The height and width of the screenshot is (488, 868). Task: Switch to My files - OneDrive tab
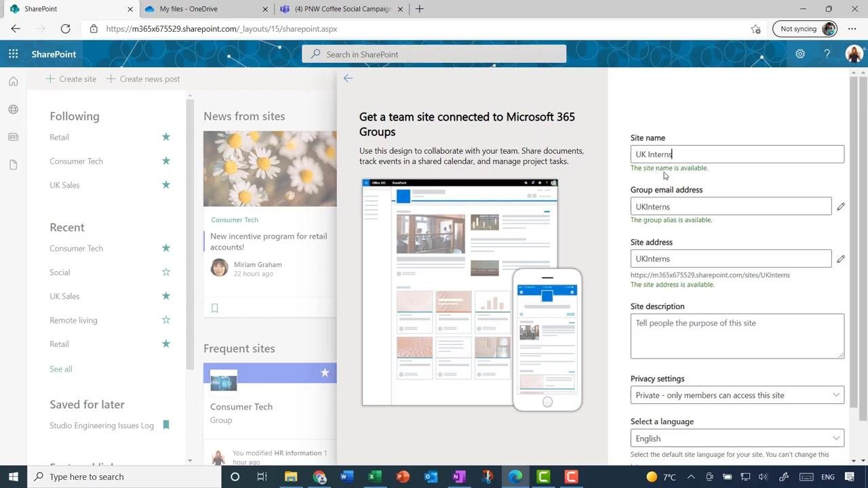(205, 9)
